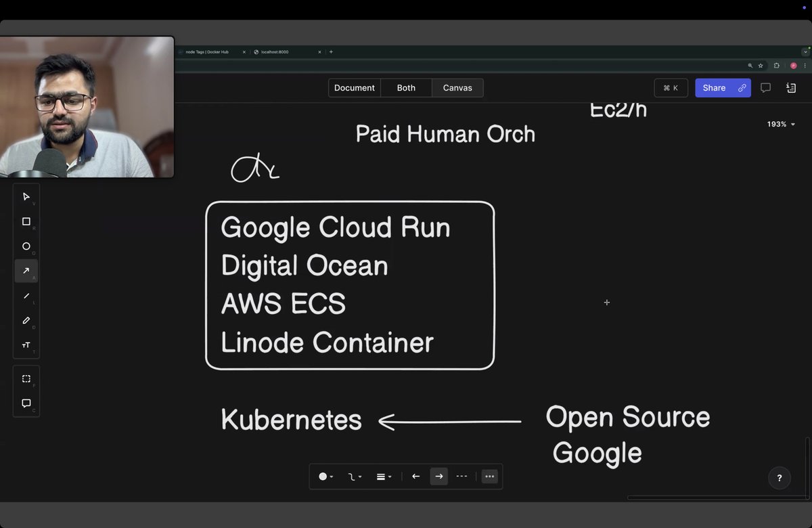The image size is (812, 528).
Task: Select the 'Ec2/h' text
Action: (618, 110)
